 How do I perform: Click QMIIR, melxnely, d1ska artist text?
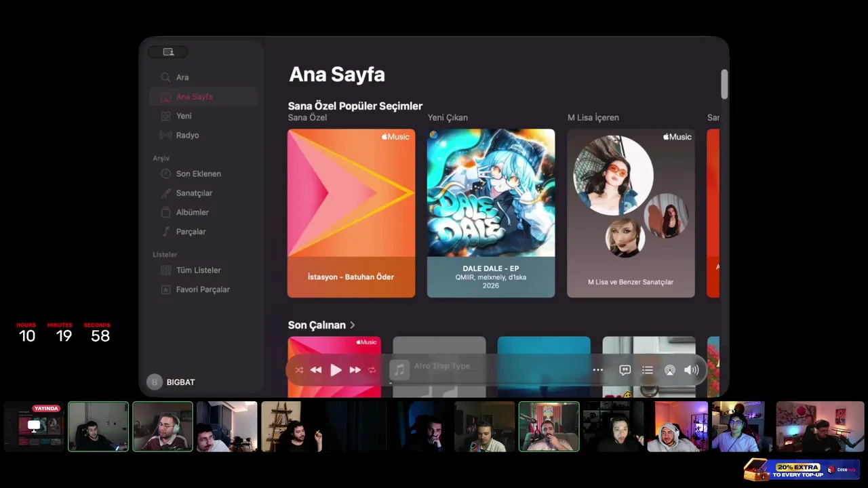click(x=491, y=277)
